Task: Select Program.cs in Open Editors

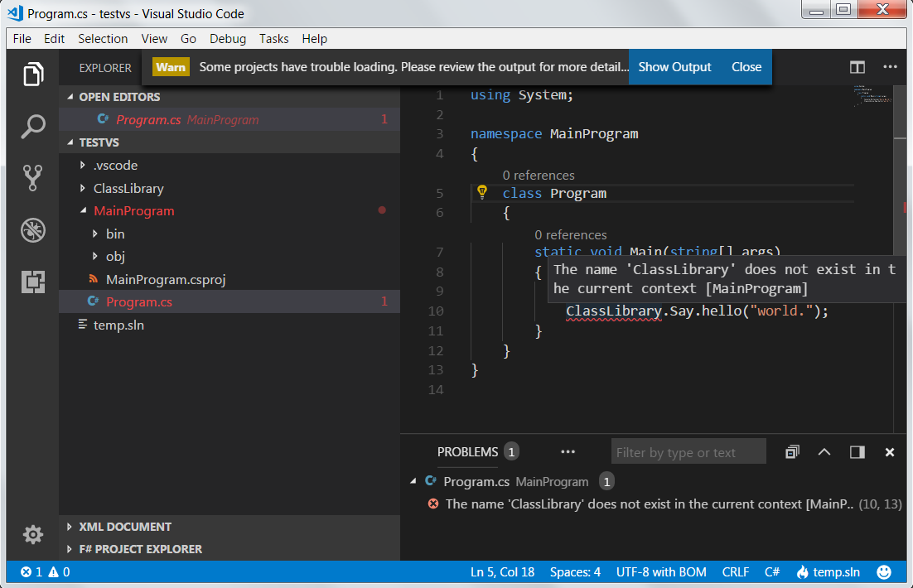Action: click(x=229, y=119)
